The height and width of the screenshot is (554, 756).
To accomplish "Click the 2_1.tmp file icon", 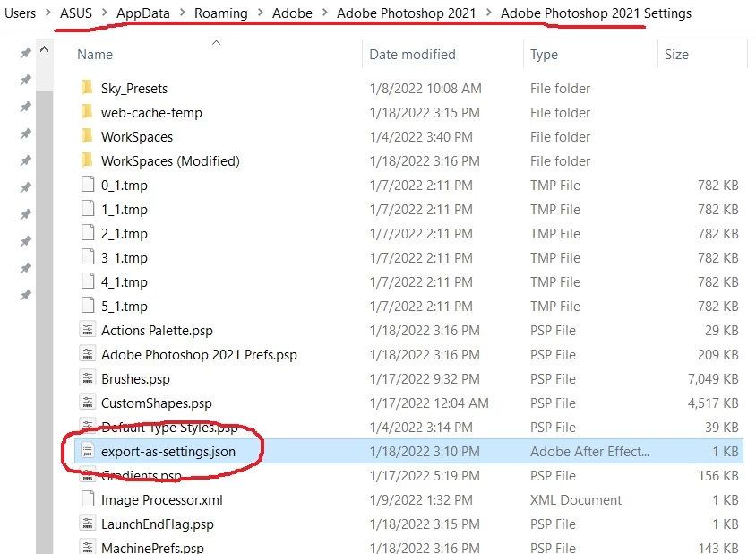I will (x=88, y=232).
